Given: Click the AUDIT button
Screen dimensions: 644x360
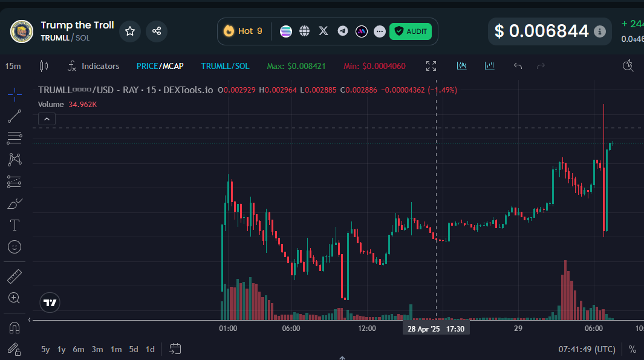Looking at the screenshot, I should 411,31.
